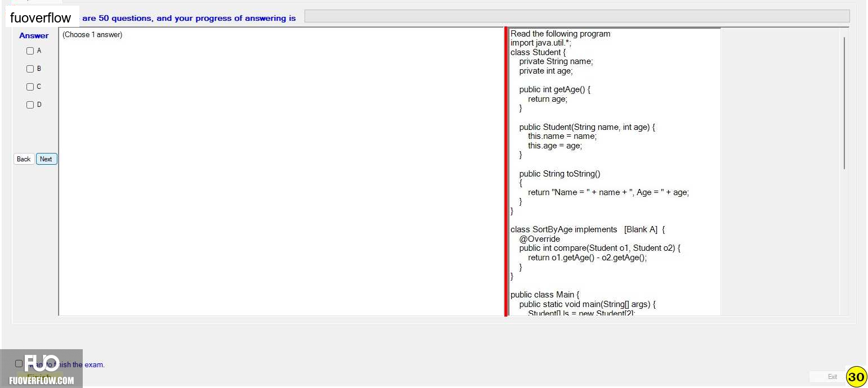Click the 'return "Name = "' line
Image resolution: width=868 pixels, height=388 pixels.
click(609, 192)
